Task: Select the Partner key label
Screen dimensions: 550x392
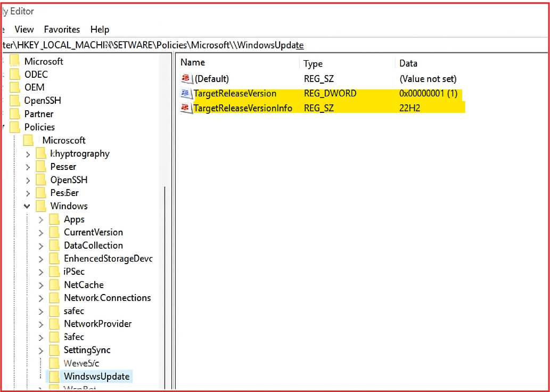Action: 39,114
